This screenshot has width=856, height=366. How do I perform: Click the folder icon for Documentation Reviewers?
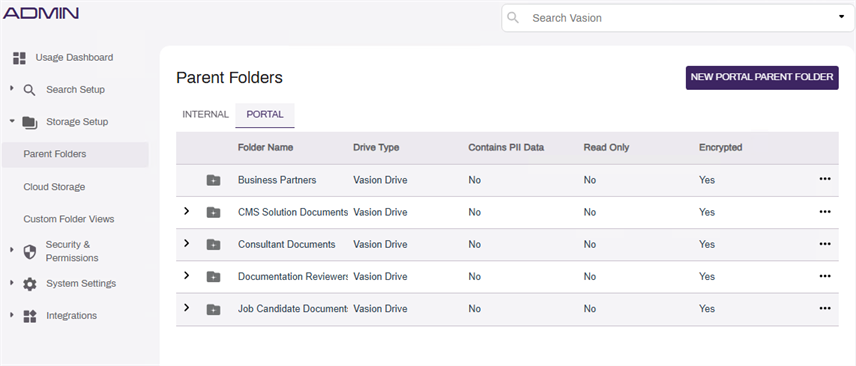[213, 277]
